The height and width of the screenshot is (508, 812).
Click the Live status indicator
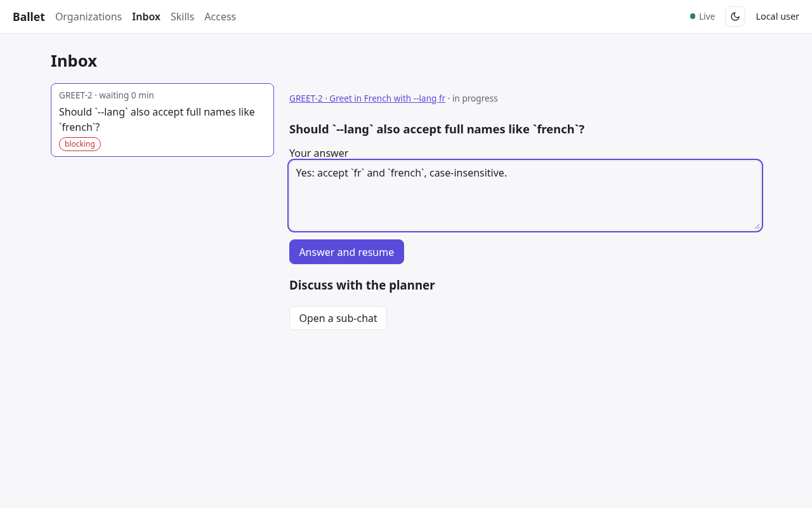702,17
